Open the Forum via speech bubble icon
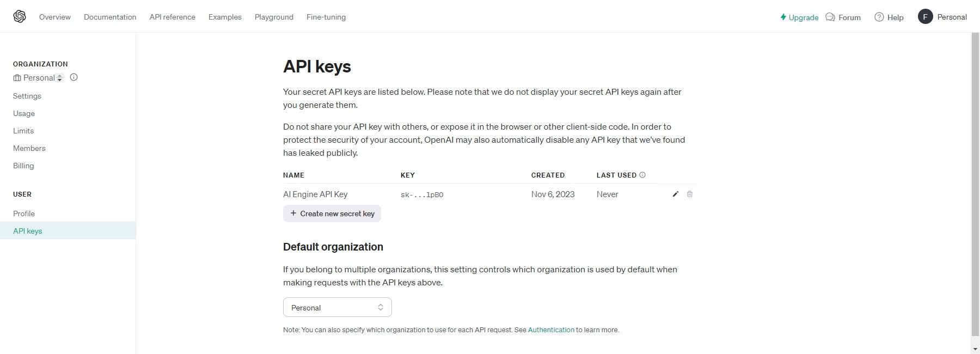Viewport: 980px width, 354px height. click(x=829, y=17)
